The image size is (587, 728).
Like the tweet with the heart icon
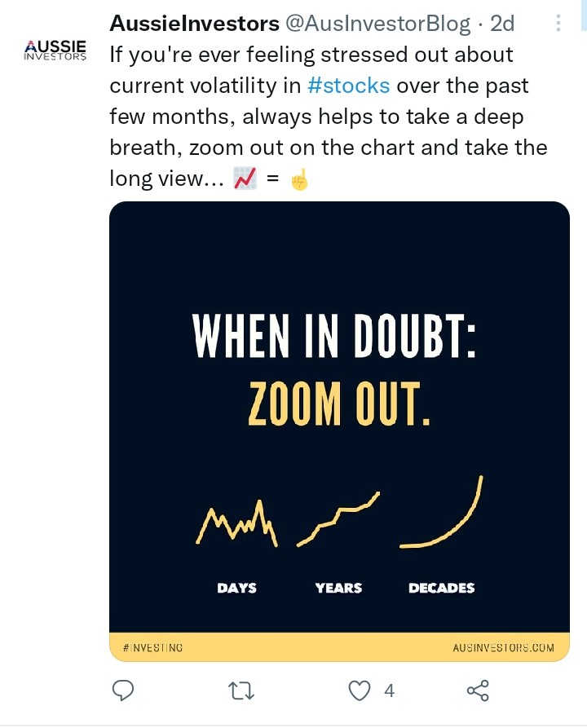coord(360,691)
